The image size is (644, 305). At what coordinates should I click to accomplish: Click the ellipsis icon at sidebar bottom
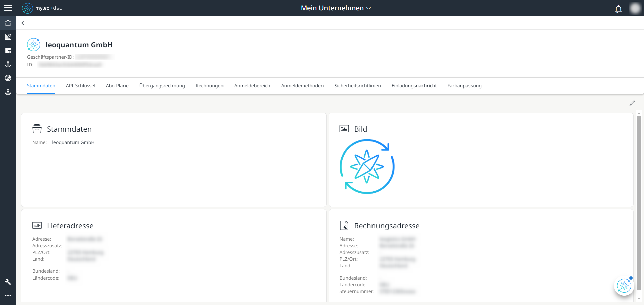click(8, 296)
